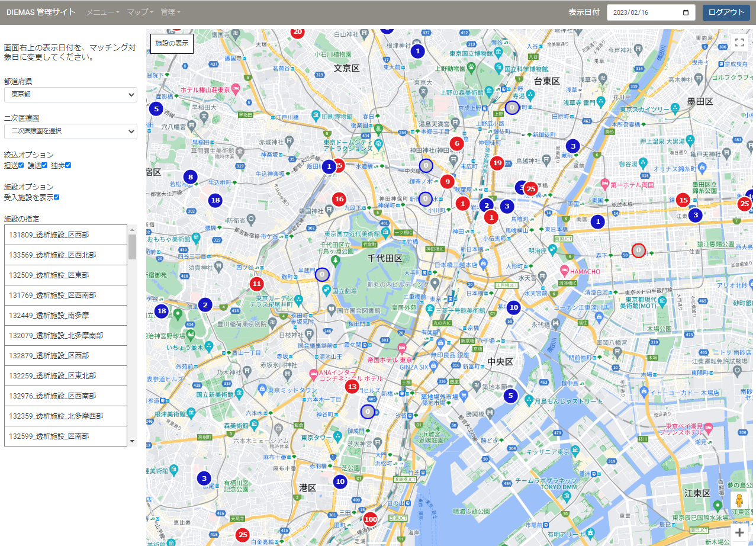
Task: Open the red-outlined 0 marker near 住吉
Action: [x=638, y=250]
